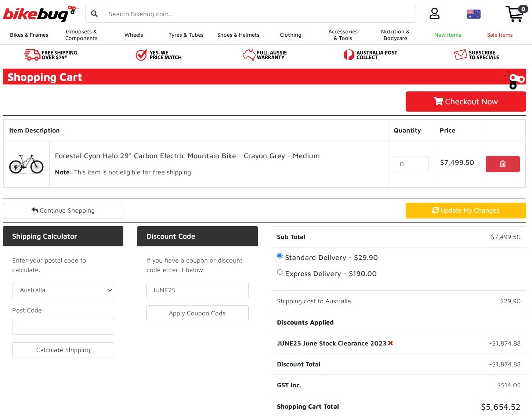Click the Australian flag region icon
Image resolution: width=532 pixels, height=416 pixels.
coord(473,14)
